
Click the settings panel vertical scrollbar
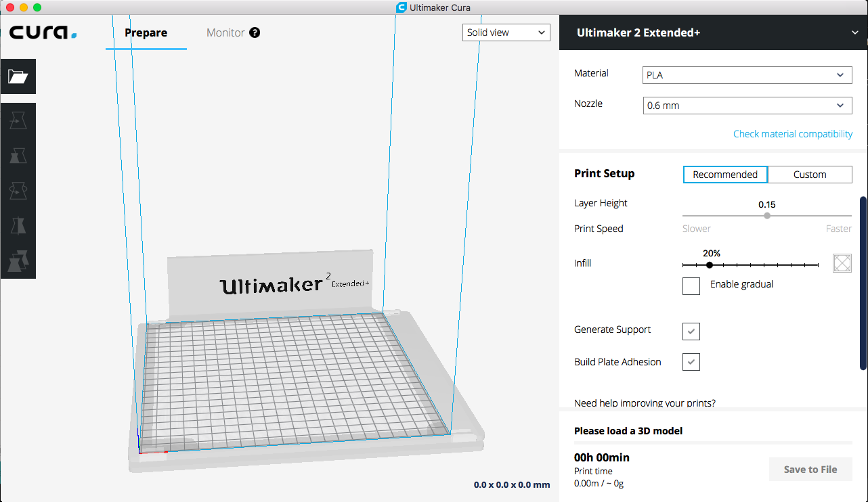point(863,283)
